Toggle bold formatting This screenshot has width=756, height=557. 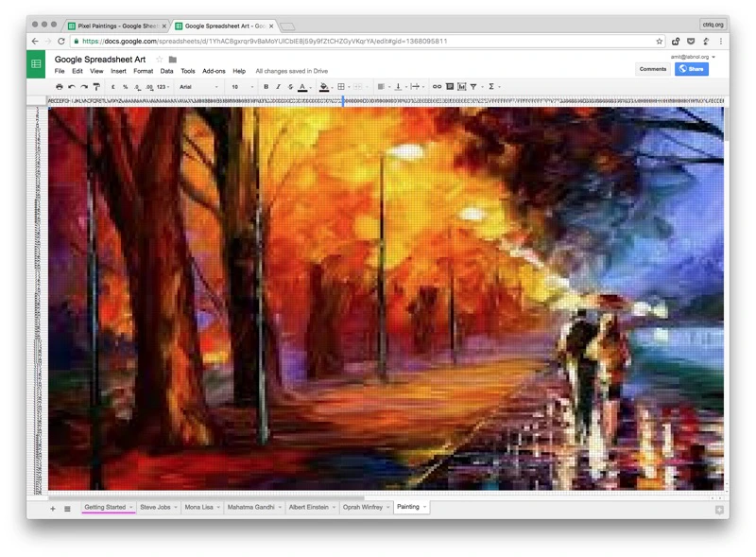pos(266,86)
